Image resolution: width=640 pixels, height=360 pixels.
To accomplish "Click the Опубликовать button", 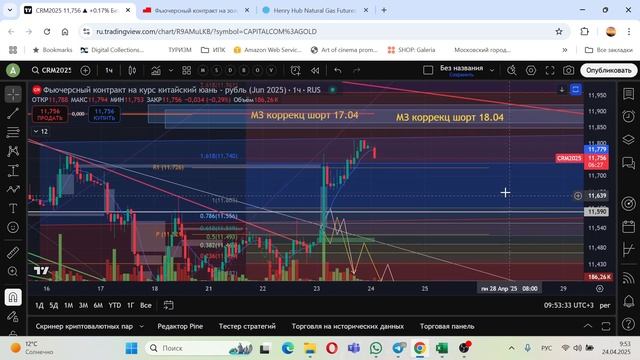I will pos(609,70).
